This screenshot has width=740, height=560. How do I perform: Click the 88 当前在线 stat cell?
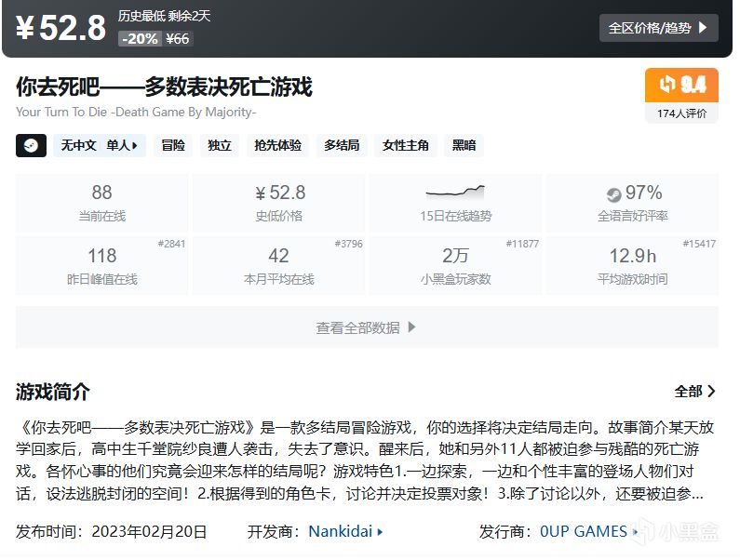(102, 203)
